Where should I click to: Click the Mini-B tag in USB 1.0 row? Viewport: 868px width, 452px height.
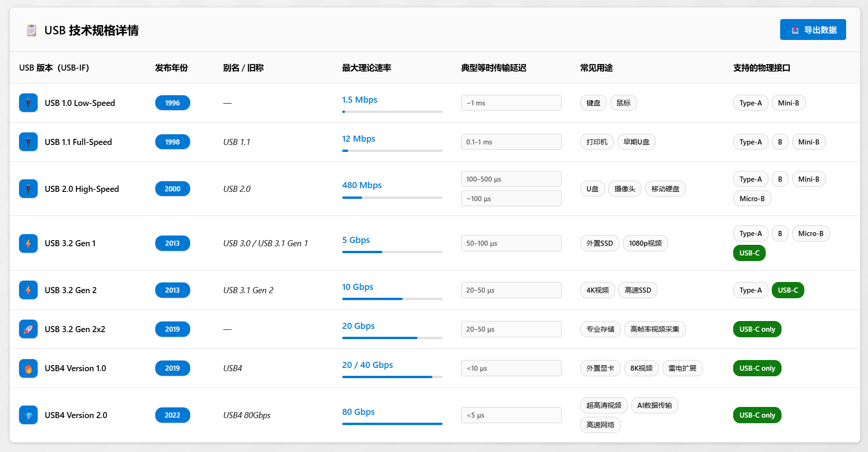pyautogui.click(x=788, y=103)
